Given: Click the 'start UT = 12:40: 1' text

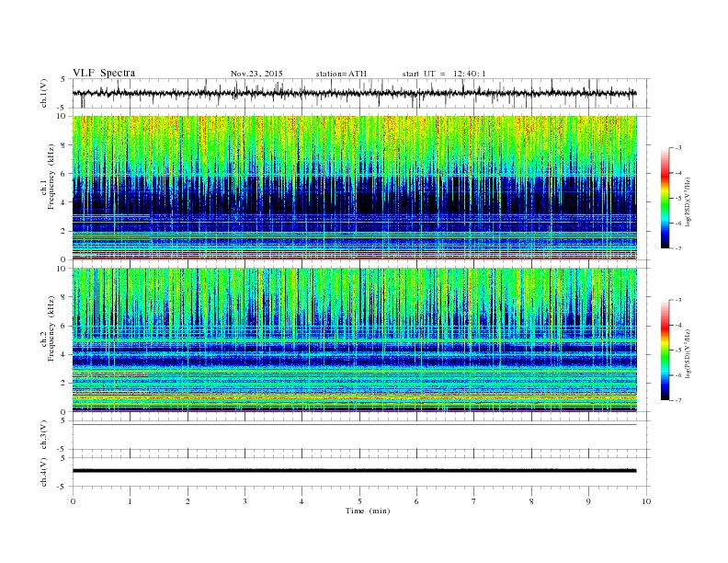Looking at the screenshot, I should pos(444,74).
